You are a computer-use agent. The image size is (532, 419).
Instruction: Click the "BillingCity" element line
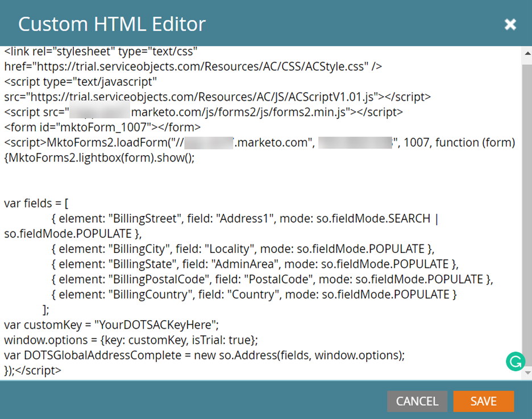tap(243, 248)
